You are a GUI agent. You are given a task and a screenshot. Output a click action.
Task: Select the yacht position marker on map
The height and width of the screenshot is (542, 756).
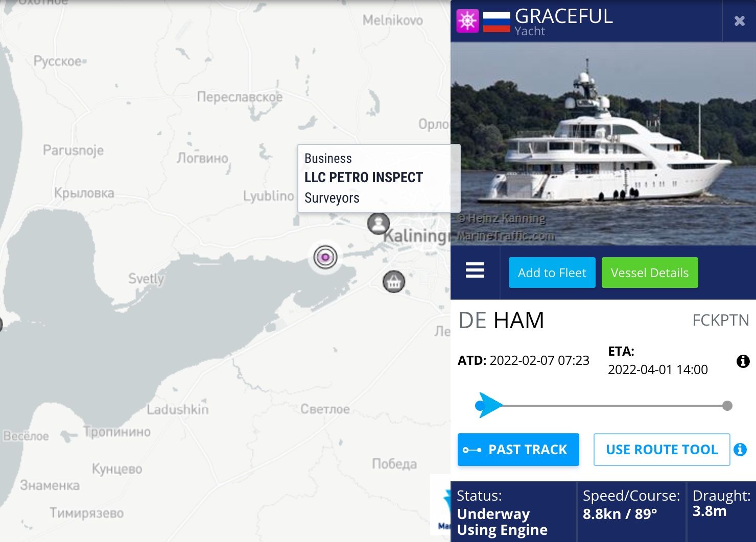(x=325, y=257)
